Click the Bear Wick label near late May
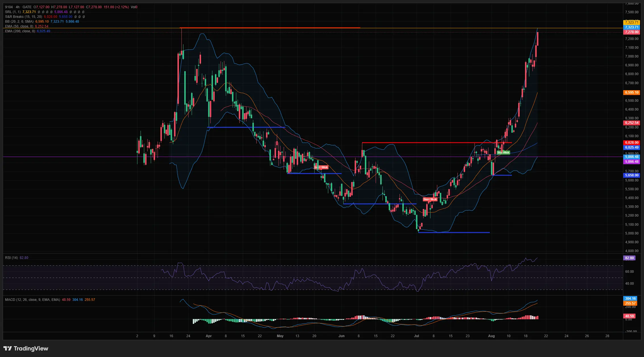 [x=321, y=167]
